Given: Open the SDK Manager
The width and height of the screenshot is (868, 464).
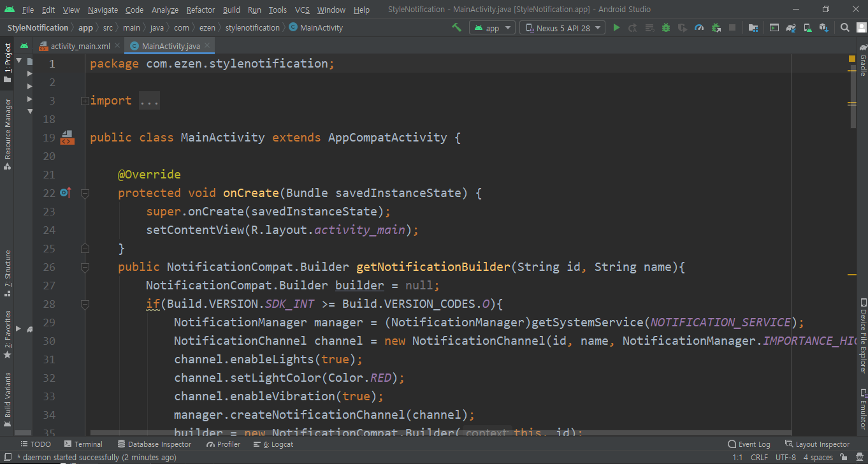Looking at the screenshot, I should click(x=825, y=27).
